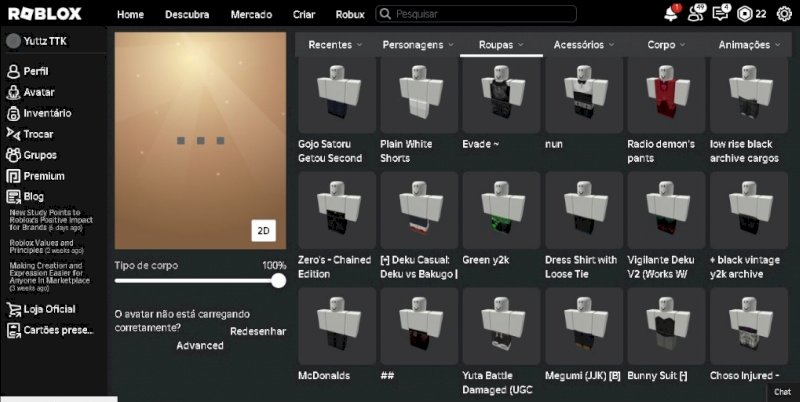The width and height of the screenshot is (800, 402).
Task: Expand the Acessórios dropdown
Action: 585,45
